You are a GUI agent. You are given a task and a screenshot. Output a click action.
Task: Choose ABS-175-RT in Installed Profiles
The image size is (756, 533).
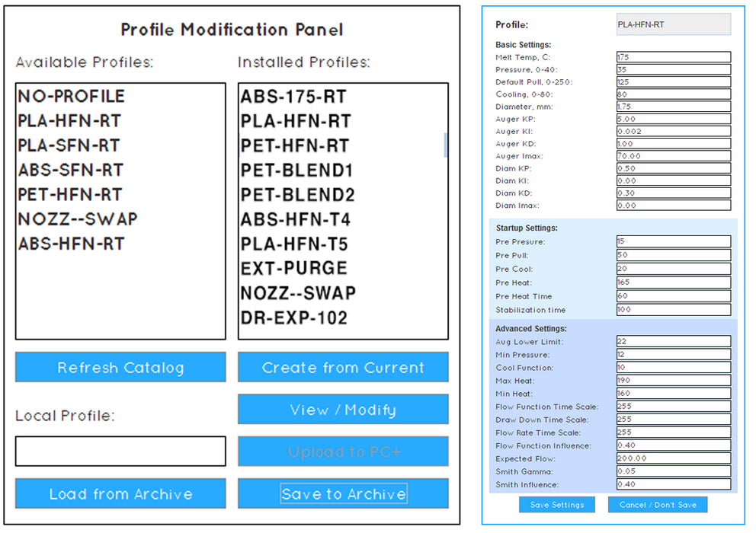[x=293, y=97]
